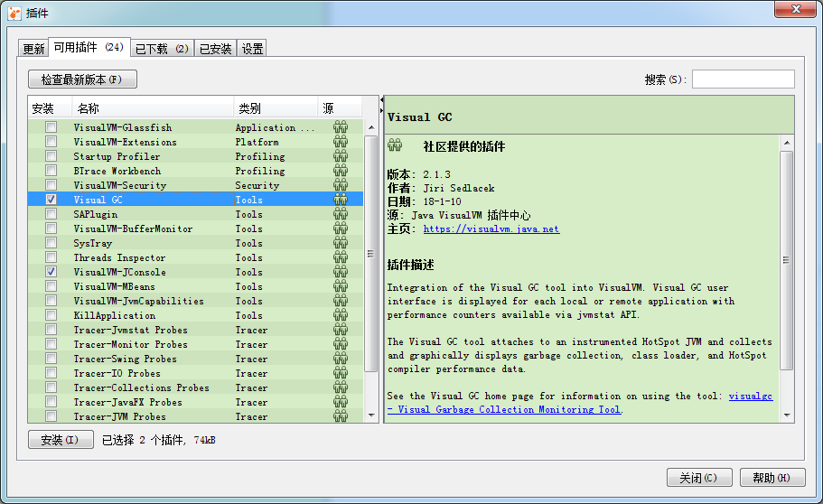
Task: Select the SysTray plugin row
Action: (196, 243)
